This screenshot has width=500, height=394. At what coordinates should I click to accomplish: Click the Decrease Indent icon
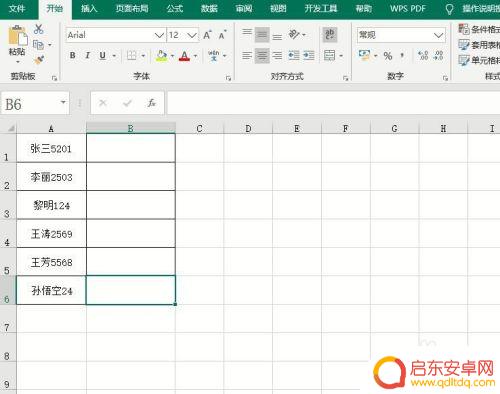(x=294, y=55)
